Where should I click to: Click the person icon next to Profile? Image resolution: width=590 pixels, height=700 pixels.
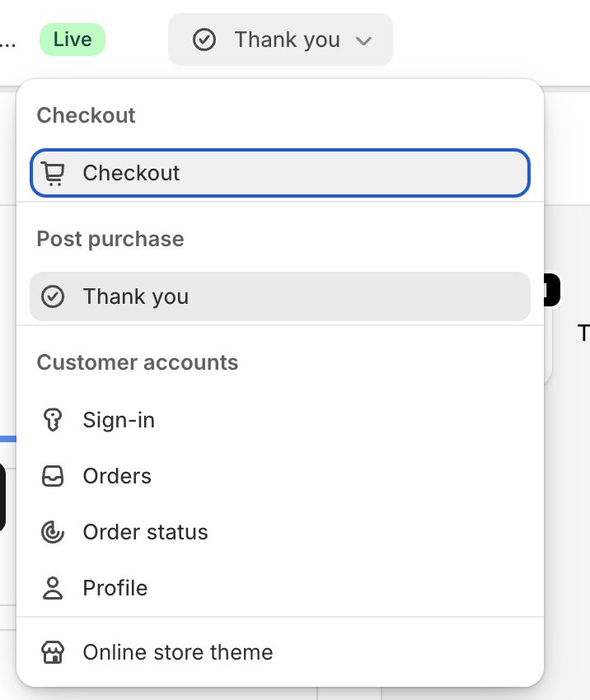53,588
